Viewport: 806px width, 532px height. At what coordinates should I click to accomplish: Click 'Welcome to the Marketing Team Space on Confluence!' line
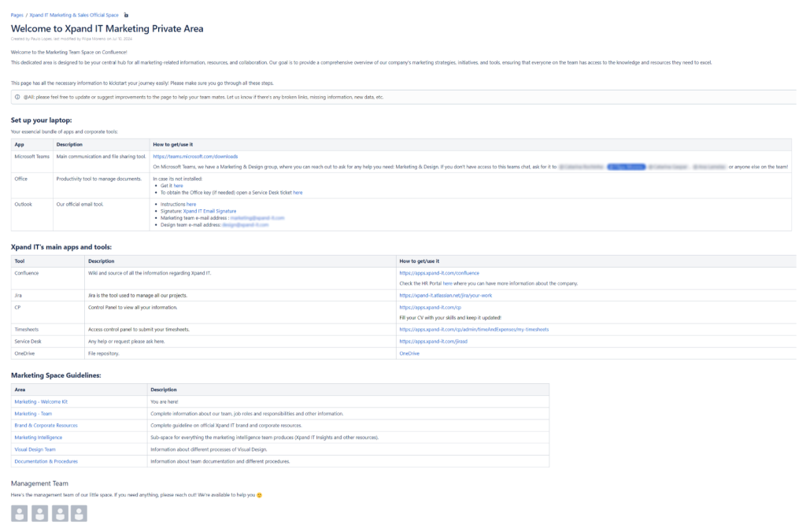[69, 52]
